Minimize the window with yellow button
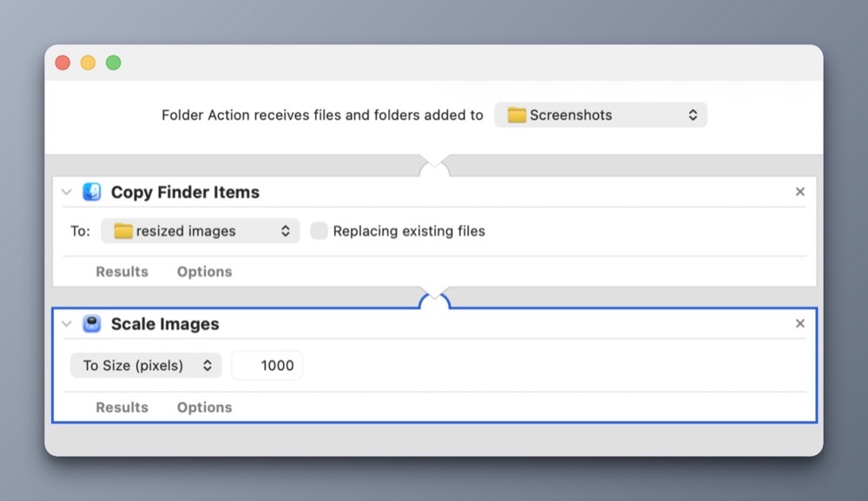Screen dimensions: 868x501 [88, 63]
